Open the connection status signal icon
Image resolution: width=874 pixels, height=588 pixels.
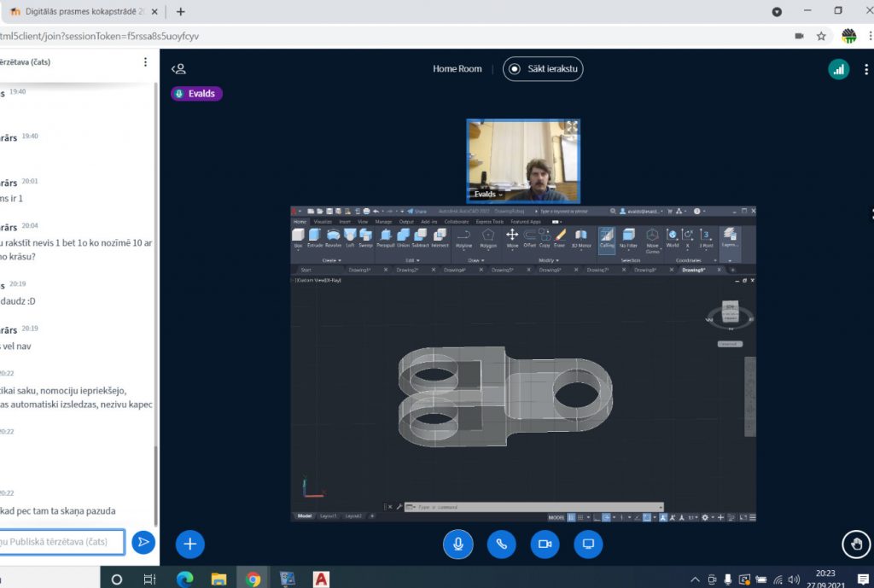click(838, 69)
